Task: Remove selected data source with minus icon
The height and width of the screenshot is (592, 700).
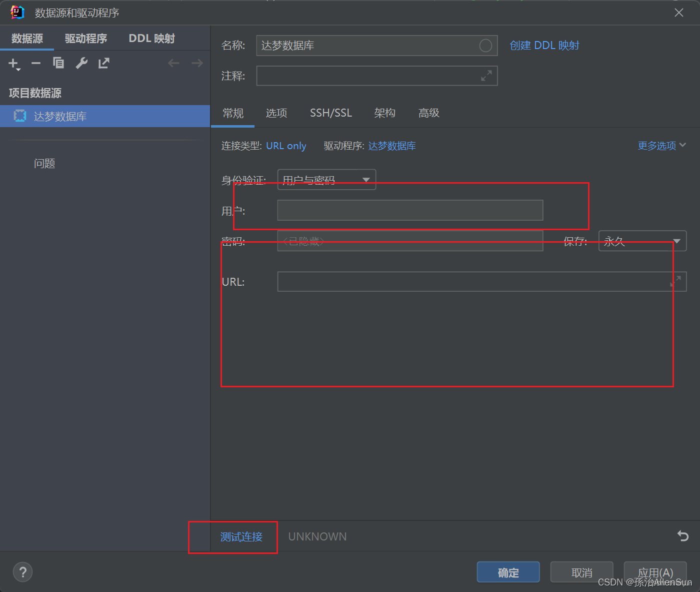Action: coord(36,63)
